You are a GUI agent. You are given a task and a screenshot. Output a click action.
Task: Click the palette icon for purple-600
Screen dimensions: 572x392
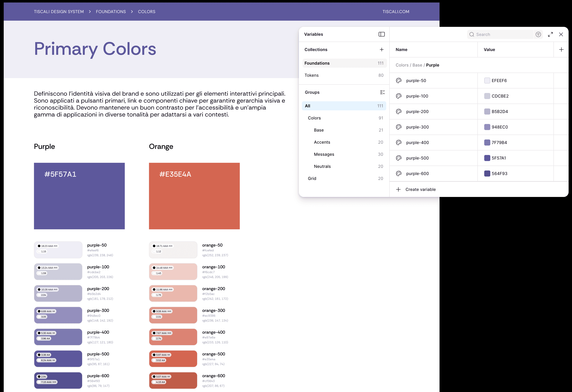point(399,173)
